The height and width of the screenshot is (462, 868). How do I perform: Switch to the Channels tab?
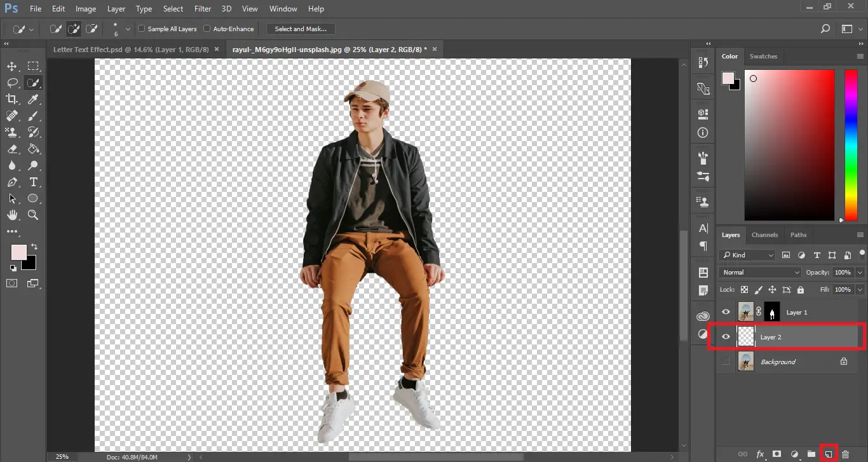(x=764, y=234)
